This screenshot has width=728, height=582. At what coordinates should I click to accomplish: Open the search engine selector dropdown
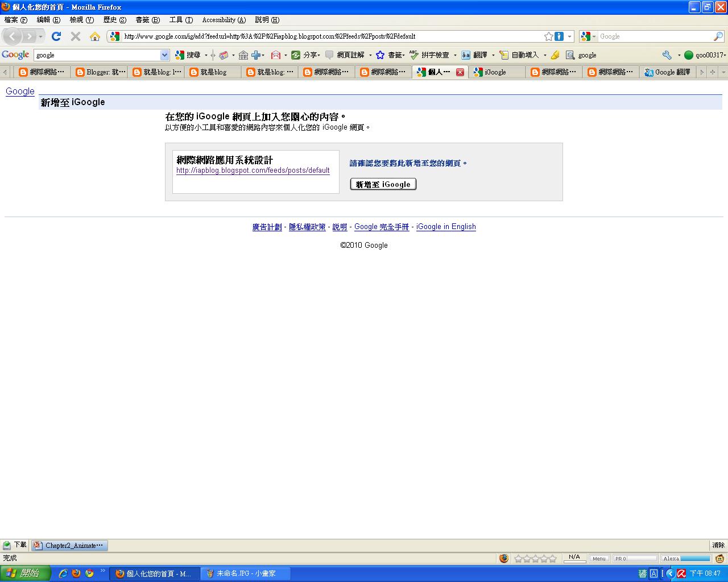(x=587, y=36)
